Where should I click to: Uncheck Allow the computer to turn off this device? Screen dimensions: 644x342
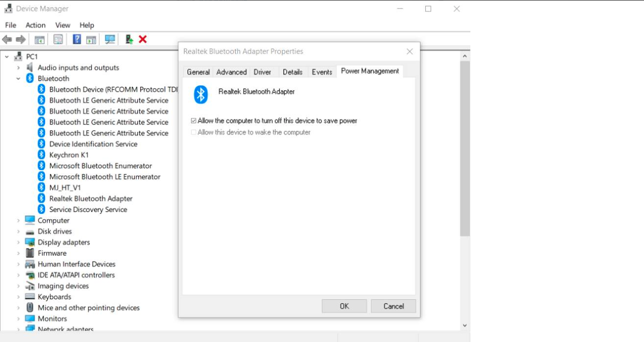[x=193, y=121]
